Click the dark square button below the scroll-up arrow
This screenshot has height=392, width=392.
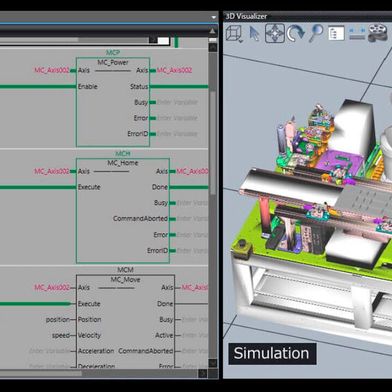pyautogui.click(x=213, y=47)
